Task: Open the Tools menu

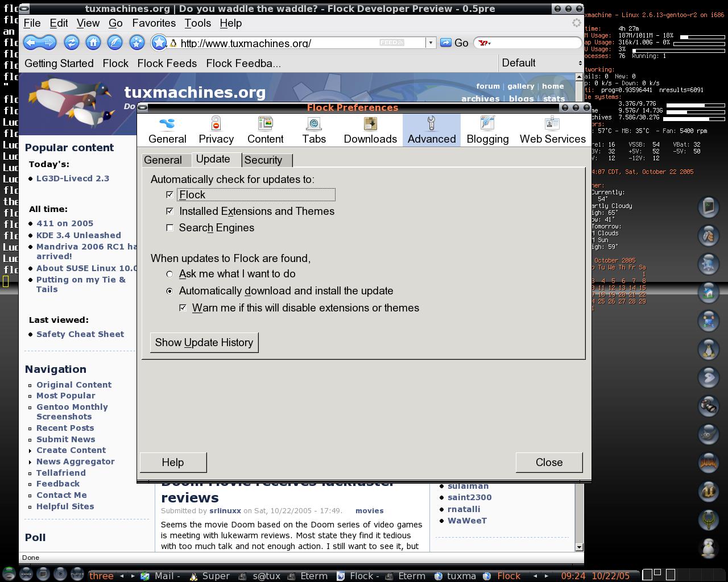Action: pos(197,23)
